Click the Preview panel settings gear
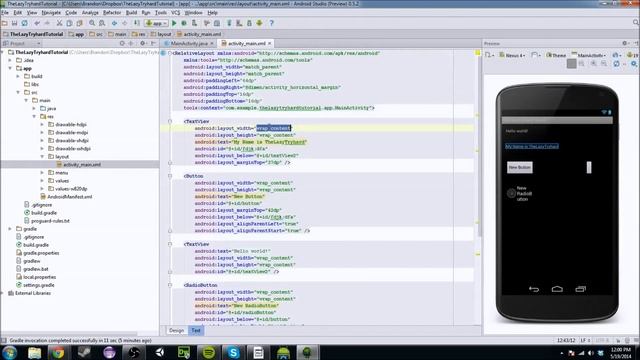The width and height of the screenshot is (640, 360). [624, 43]
